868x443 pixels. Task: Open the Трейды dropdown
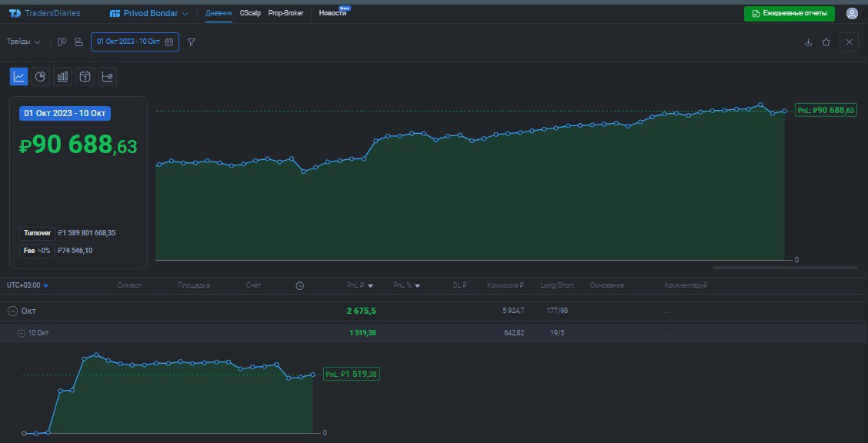pyautogui.click(x=25, y=42)
